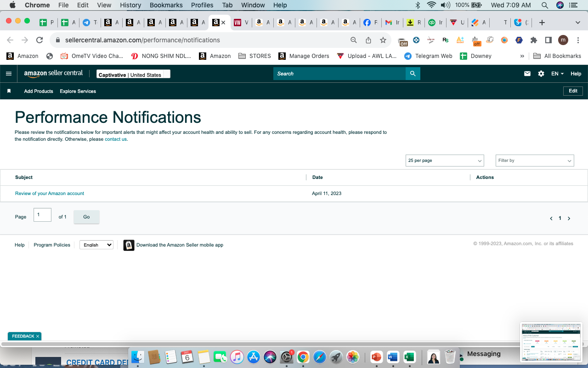Click the Go button for pagination
This screenshot has width=588, height=368.
(86, 217)
